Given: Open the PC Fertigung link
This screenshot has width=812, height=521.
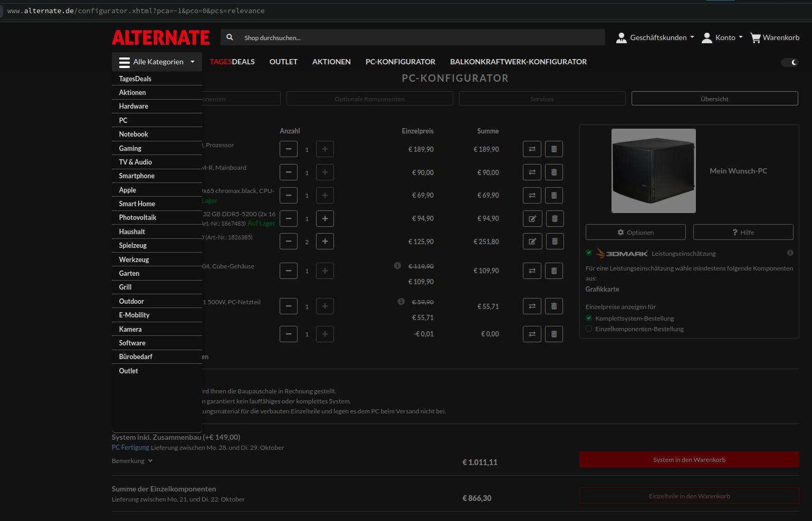Looking at the screenshot, I should pos(130,448).
